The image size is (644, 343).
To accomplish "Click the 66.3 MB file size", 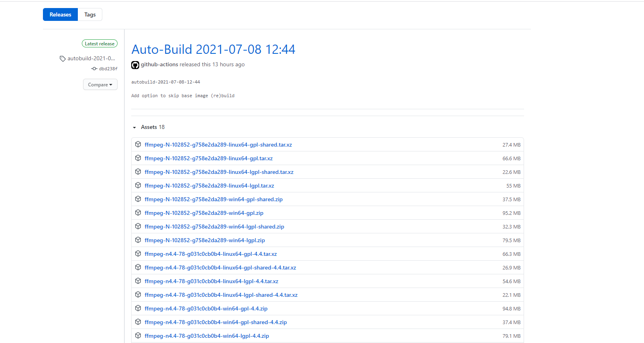I will coord(512,254).
